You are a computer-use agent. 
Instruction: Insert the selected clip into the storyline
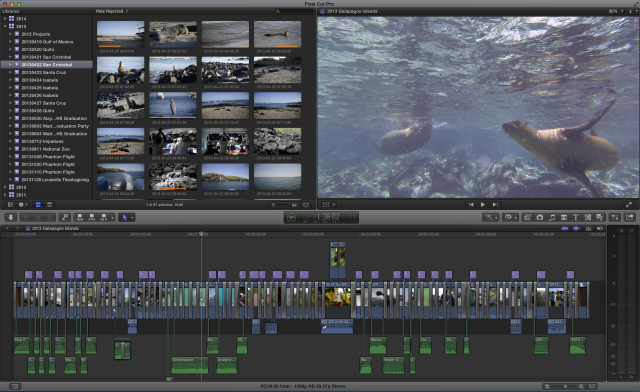(92, 217)
